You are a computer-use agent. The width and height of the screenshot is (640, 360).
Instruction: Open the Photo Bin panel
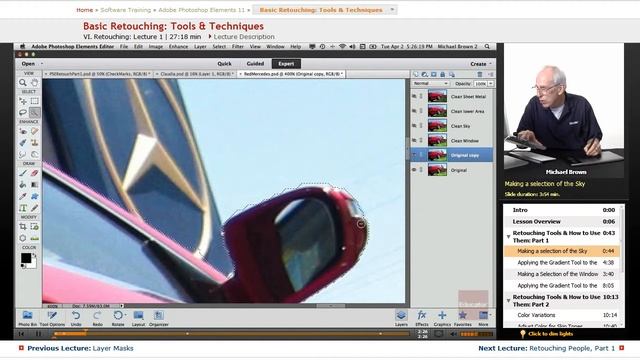(28, 318)
